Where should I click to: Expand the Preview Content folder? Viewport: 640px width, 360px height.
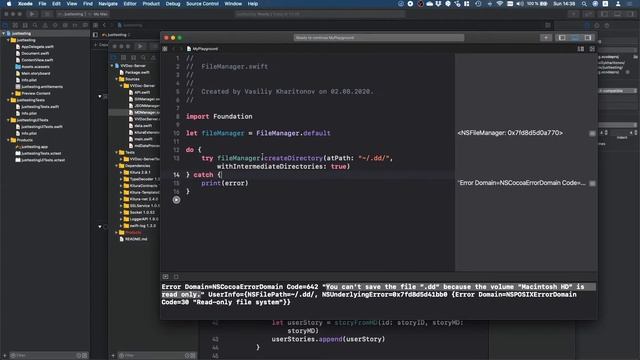tap(13, 93)
